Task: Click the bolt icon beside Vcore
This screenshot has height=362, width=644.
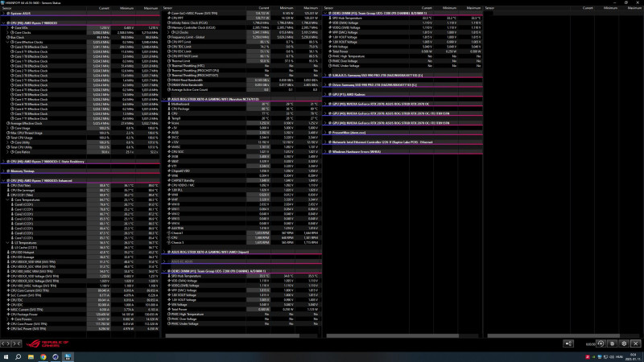Action: [169, 123]
